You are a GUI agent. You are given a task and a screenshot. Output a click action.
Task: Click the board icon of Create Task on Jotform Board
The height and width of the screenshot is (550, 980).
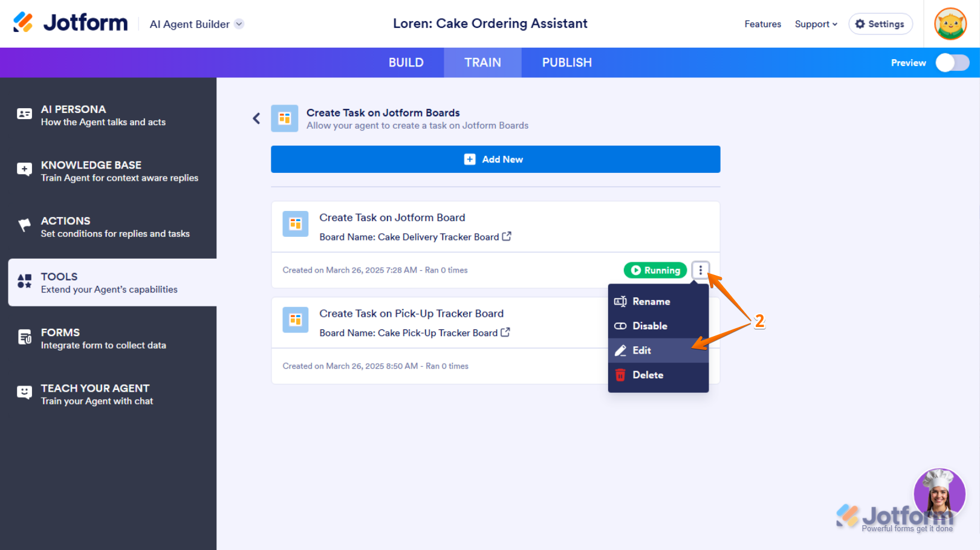[296, 224]
